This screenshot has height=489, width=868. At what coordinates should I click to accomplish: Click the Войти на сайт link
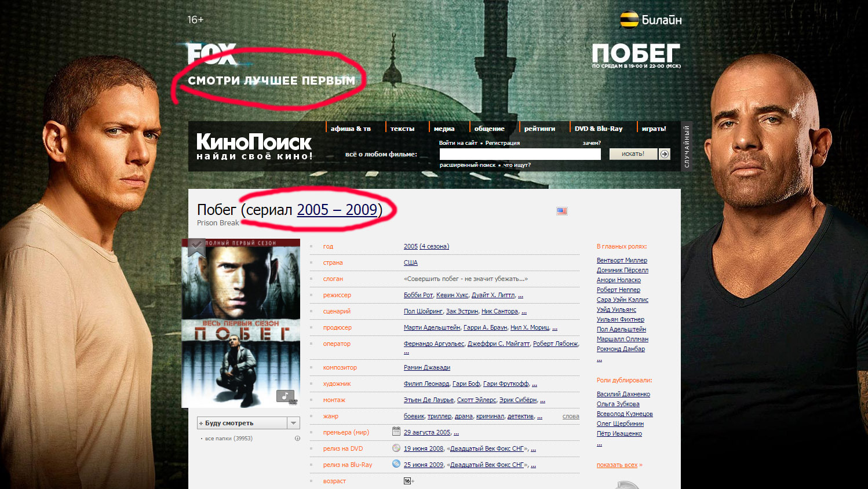[x=458, y=143]
